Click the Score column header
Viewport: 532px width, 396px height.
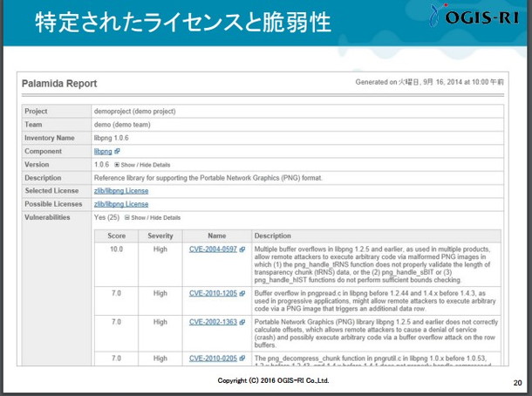(116, 236)
